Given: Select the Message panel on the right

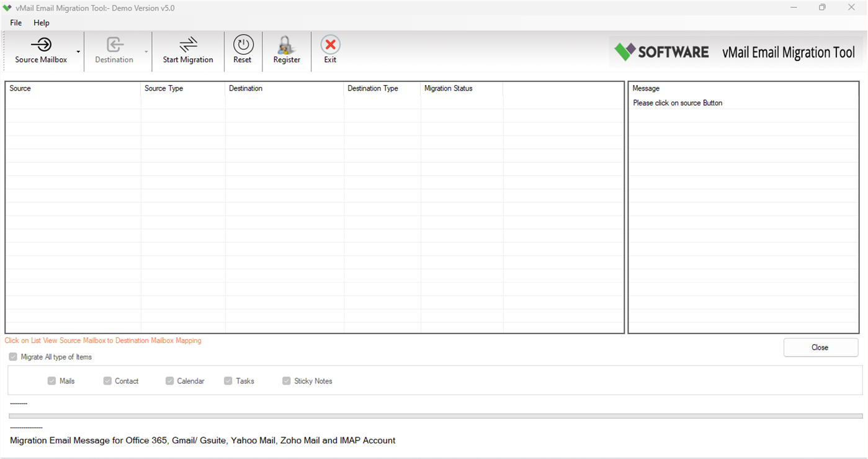Looking at the screenshot, I should coord(742,205).
